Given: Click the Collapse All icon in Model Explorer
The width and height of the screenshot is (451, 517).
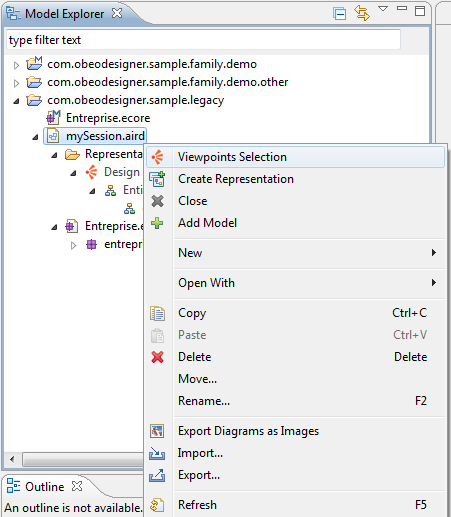Looking at the screenshot, I should tap(339, 14).
